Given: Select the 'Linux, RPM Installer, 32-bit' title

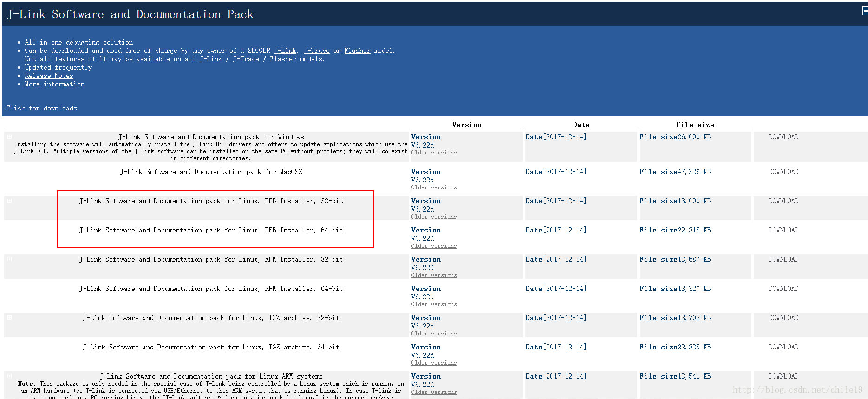Looking at the screenshot, I should 211,259.
